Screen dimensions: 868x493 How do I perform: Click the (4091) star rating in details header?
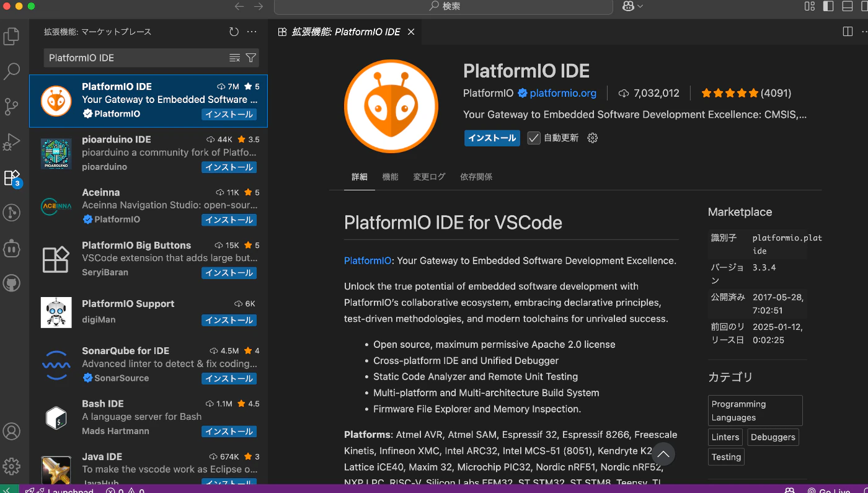coord(746,93)
